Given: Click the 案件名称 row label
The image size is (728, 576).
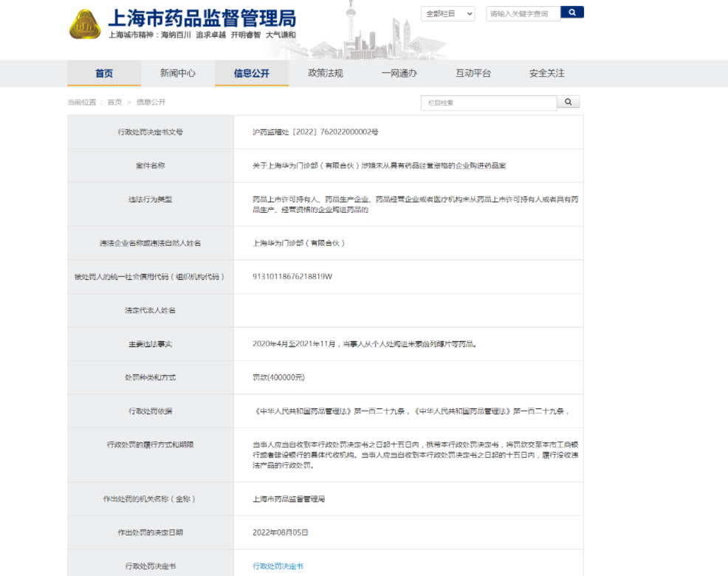Looking at the screenshot, I should pos(151,166).
